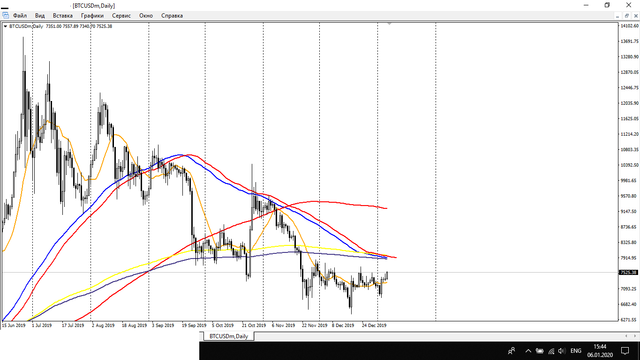Viewport: 640px width, 360px height.
Task: Open the Файл menu
Action: click(20, 16)
